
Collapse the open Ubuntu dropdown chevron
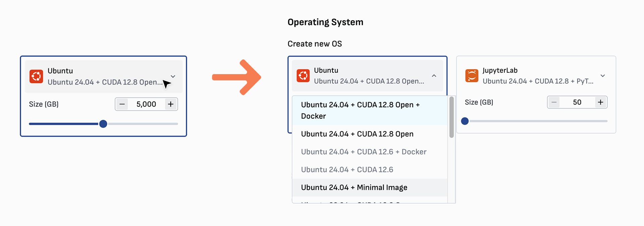tap(434, 76)
